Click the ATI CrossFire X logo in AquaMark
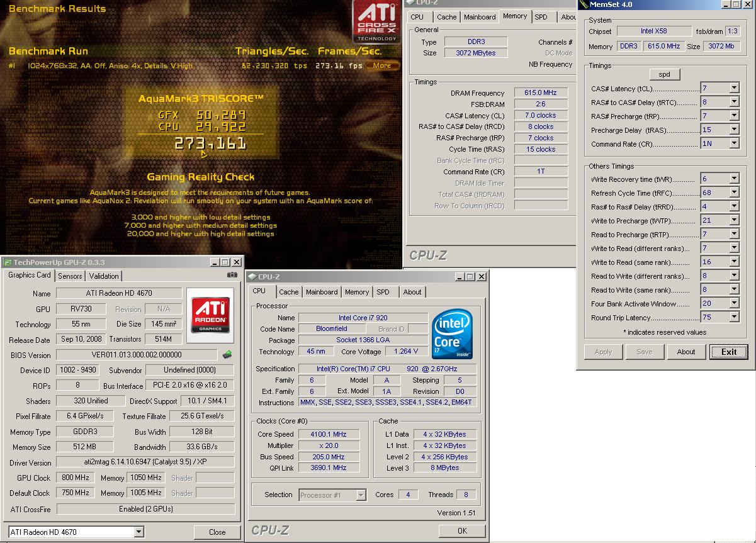The height and width of the screenshot is (543, 756). point(376,21)
